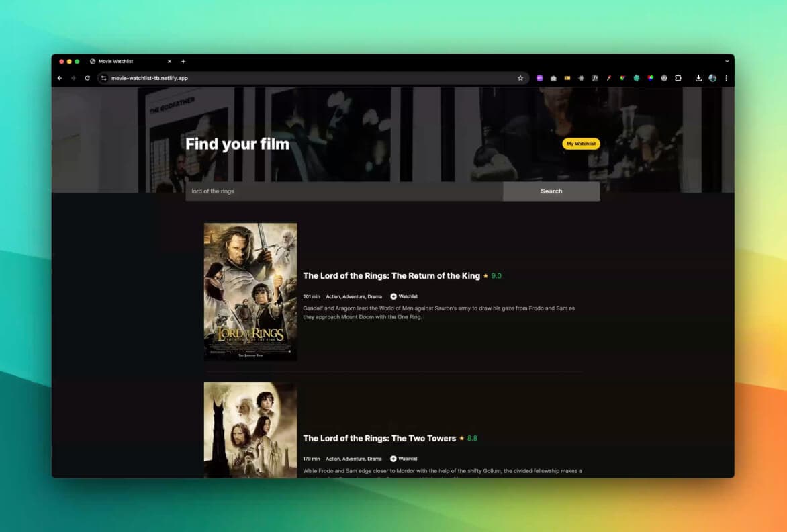Toggle the bookmark star in the address bar
The height and width of the screenshot is (532, 787).
[520, 78]
